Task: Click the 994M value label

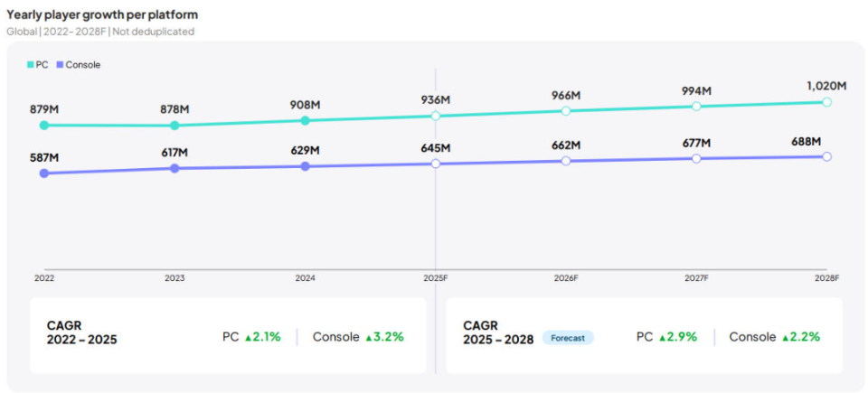Action: click(696, 91)
